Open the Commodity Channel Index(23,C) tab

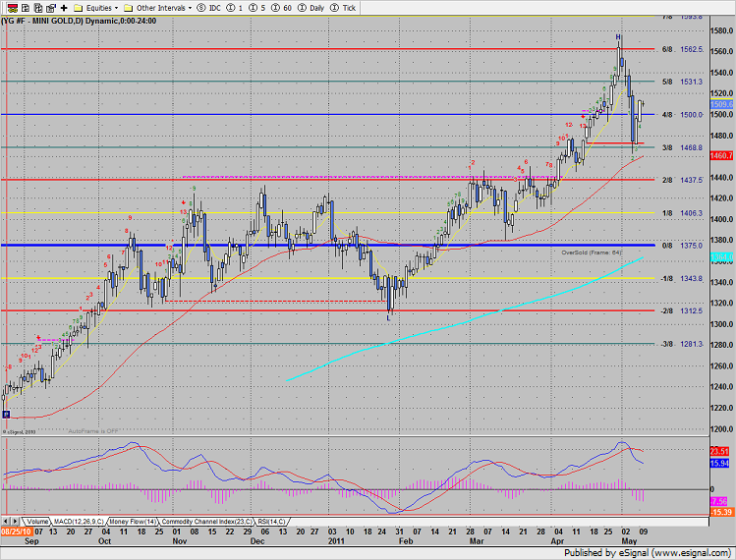point(206,522)
